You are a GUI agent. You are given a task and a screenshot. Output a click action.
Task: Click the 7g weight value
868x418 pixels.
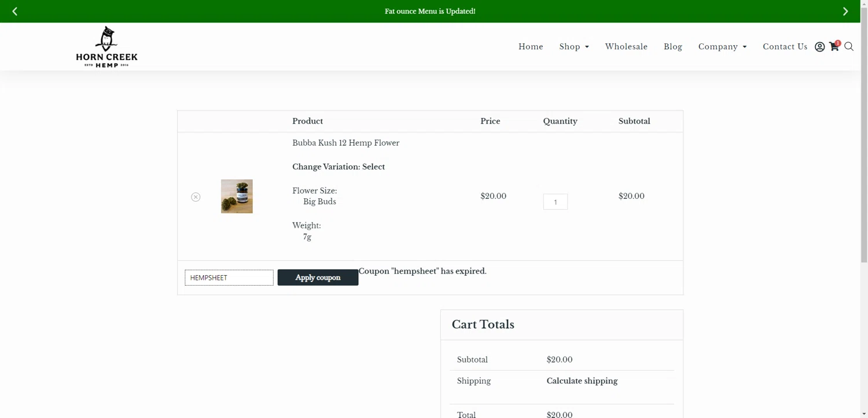pyautogui.click(x=307, y=237)
